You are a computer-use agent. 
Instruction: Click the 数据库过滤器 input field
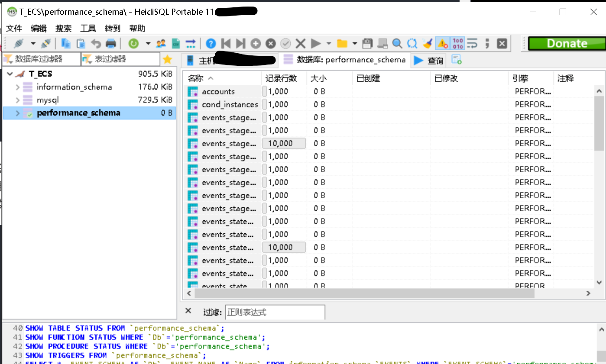pos(42,59)
